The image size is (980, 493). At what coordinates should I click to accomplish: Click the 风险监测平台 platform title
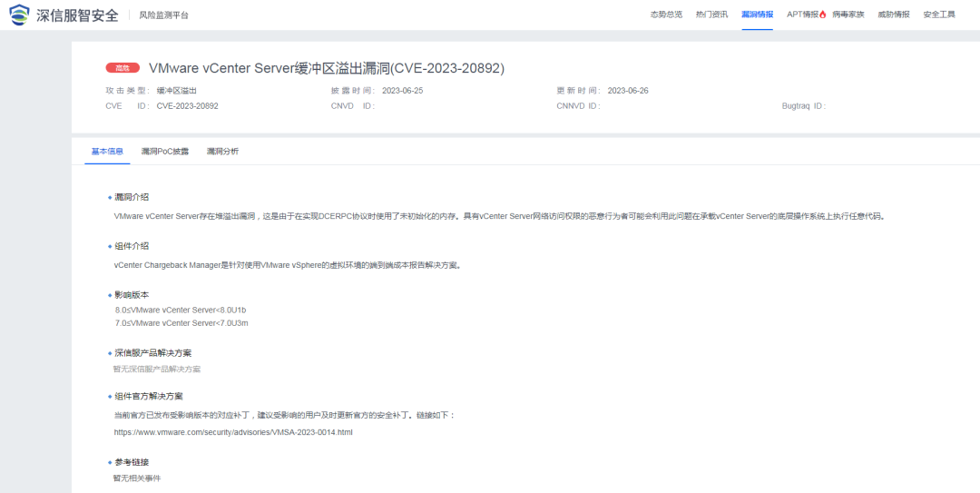[x=163, y=15]
